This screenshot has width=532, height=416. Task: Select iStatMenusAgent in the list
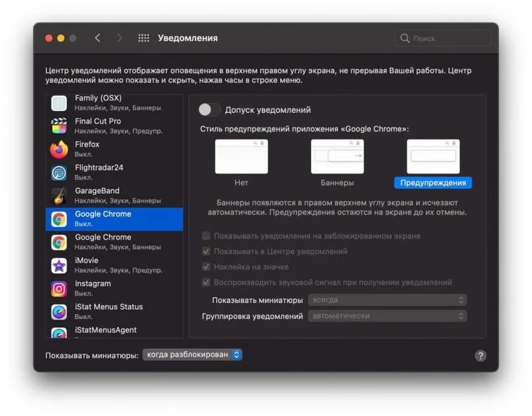click(x=114, y=331)
